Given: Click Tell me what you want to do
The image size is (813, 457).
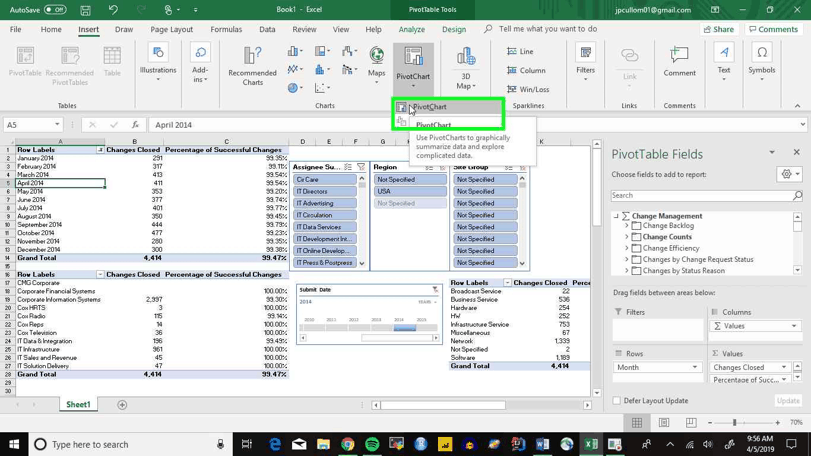Looking at the screenshot, I should coord(548,29).
